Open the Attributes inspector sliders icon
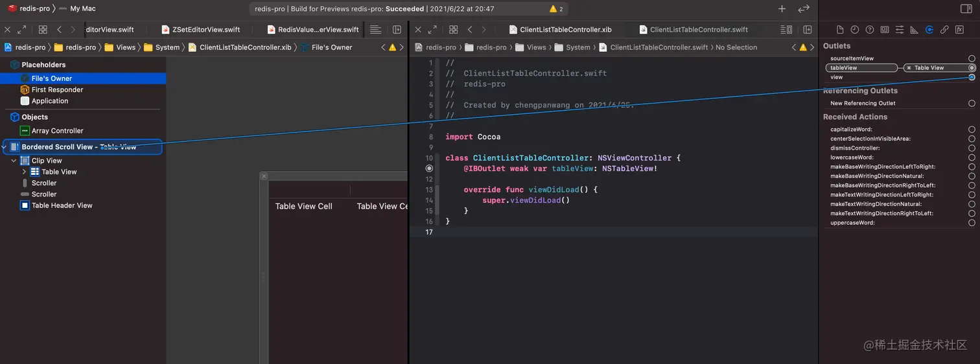This screenshot has width=980, height=364. [900, 30]
